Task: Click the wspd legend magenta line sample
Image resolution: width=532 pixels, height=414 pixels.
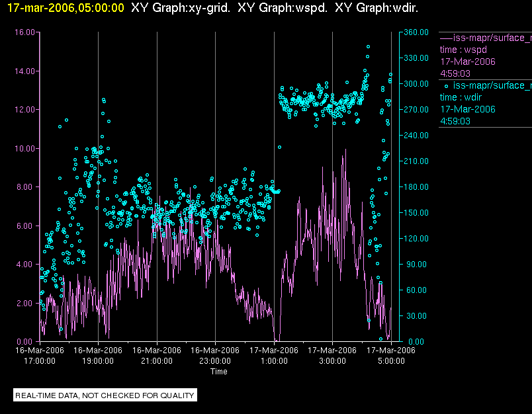Action: coord(446,38)
